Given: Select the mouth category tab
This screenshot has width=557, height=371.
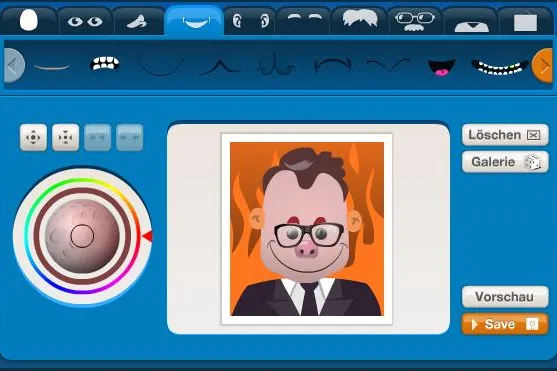Looking at the screenshot, I should tap(195, 21).
